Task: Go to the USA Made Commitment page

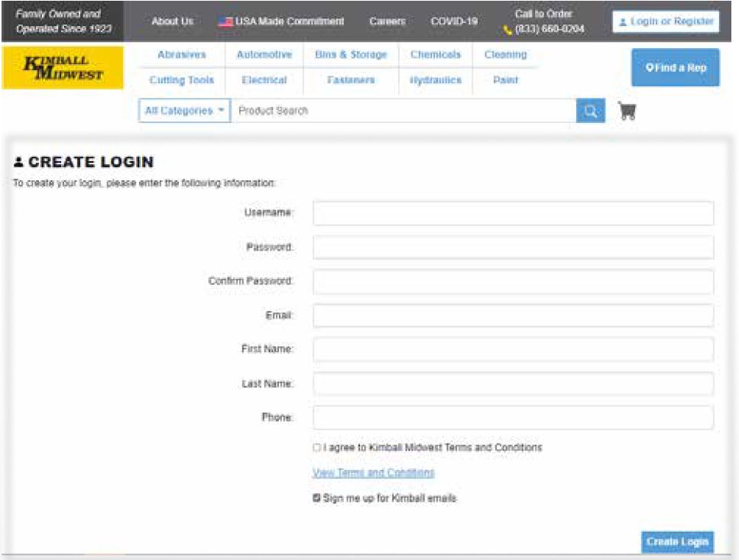Action: [281, 21]
